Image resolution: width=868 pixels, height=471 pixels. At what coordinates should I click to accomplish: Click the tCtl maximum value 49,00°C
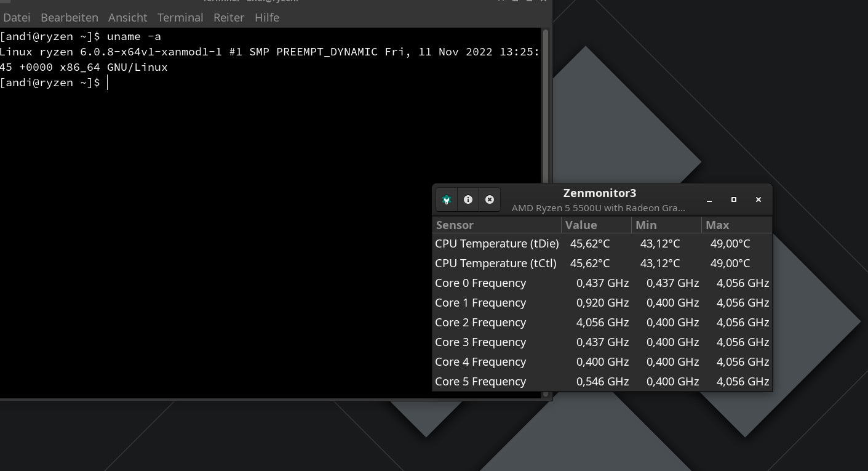(730, 264)
